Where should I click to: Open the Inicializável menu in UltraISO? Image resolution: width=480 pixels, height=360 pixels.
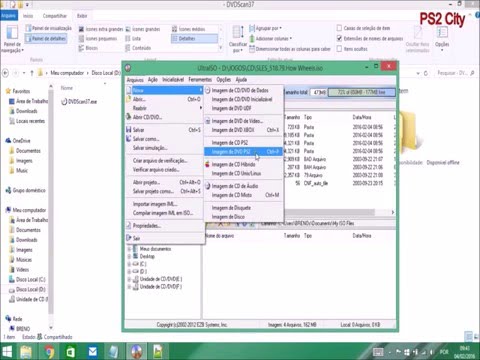173,79
